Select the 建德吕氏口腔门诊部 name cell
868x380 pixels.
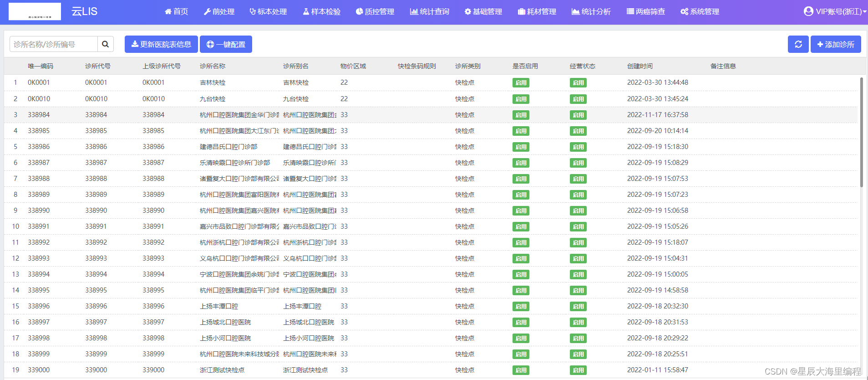(x=228, y=147)
